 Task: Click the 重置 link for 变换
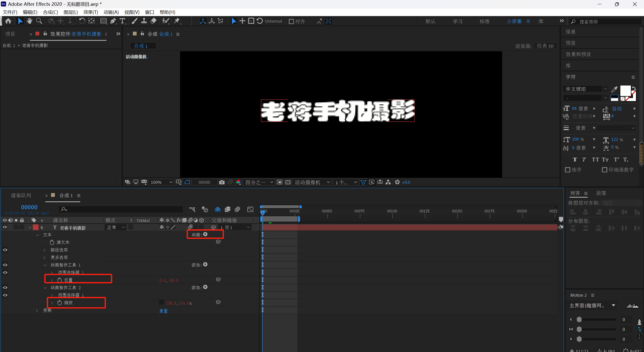pos(164,311)
